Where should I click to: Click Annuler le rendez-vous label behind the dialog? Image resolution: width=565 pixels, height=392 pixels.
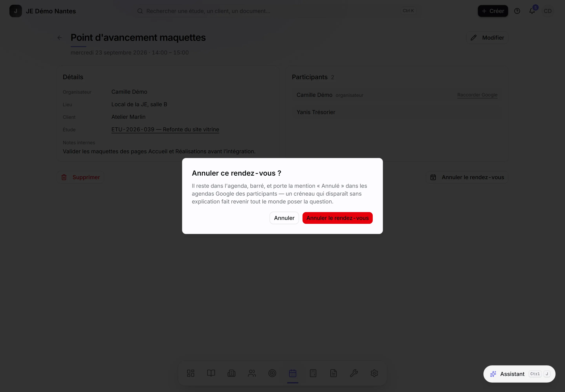tap(473, 177)
